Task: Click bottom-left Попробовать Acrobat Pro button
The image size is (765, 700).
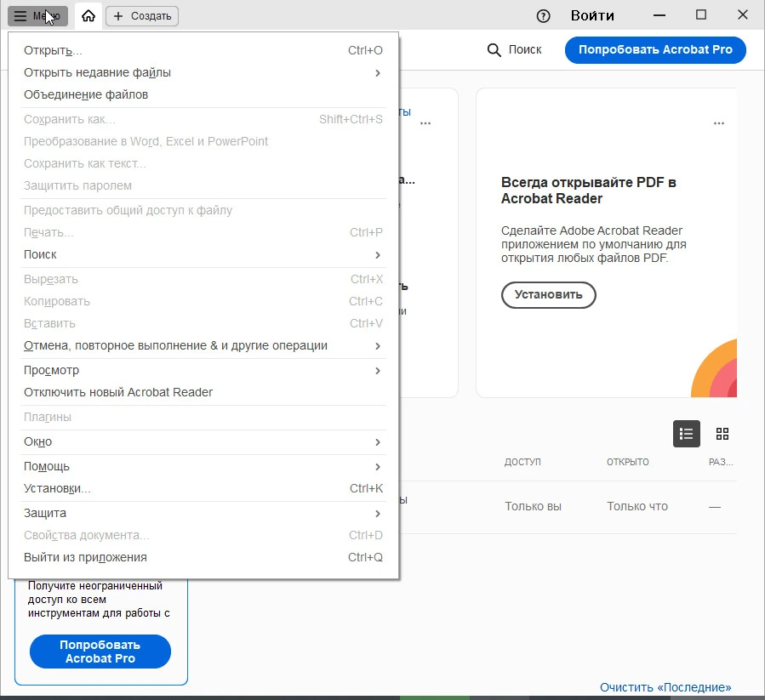Action: (100, 652)
